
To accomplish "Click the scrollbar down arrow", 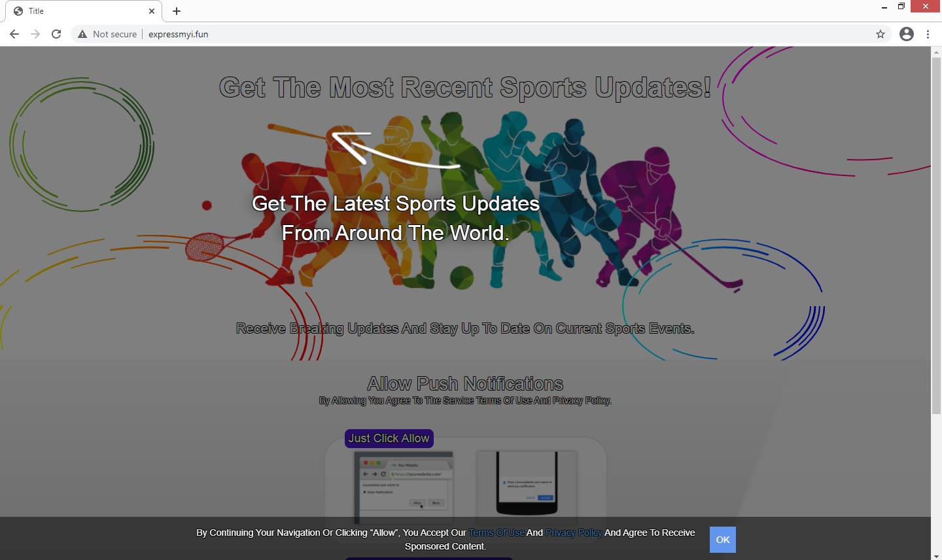I will pyautogui.click(x=936, y=555).
